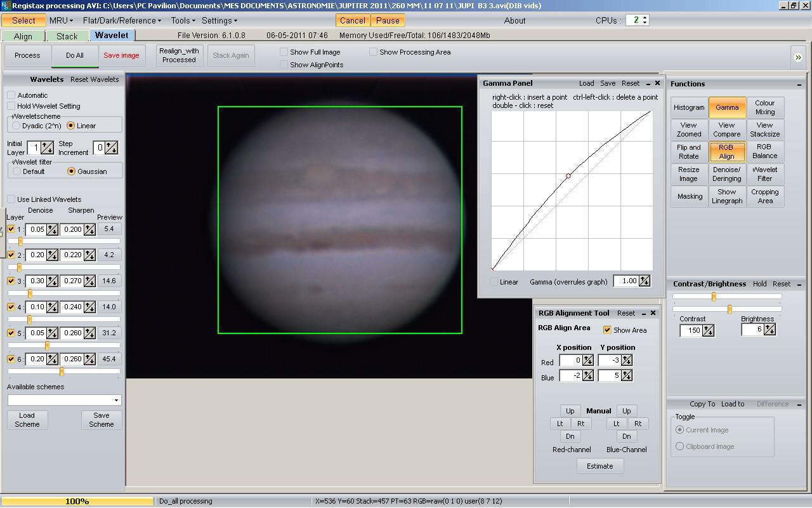Open the Denoise/Deringing tool
Image resolution: width=812 pixels, height=508 pixels.
(x=726, y=174)
